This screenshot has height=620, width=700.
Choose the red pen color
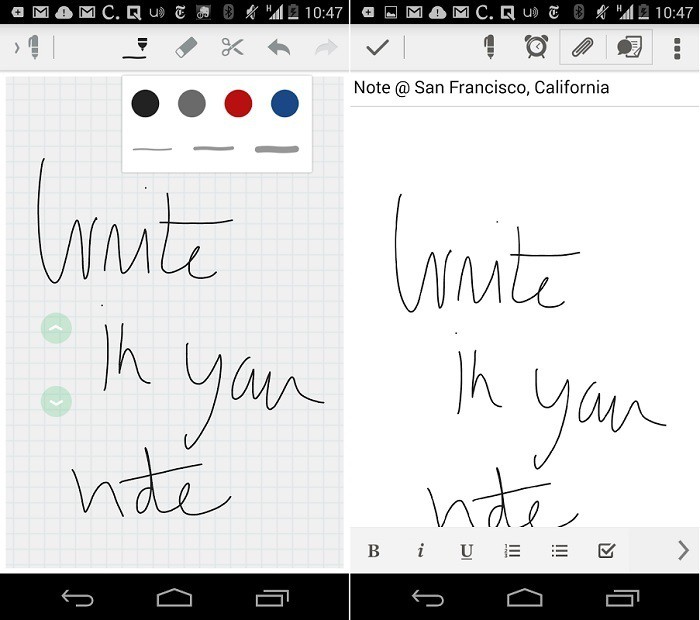coord(238,104)
